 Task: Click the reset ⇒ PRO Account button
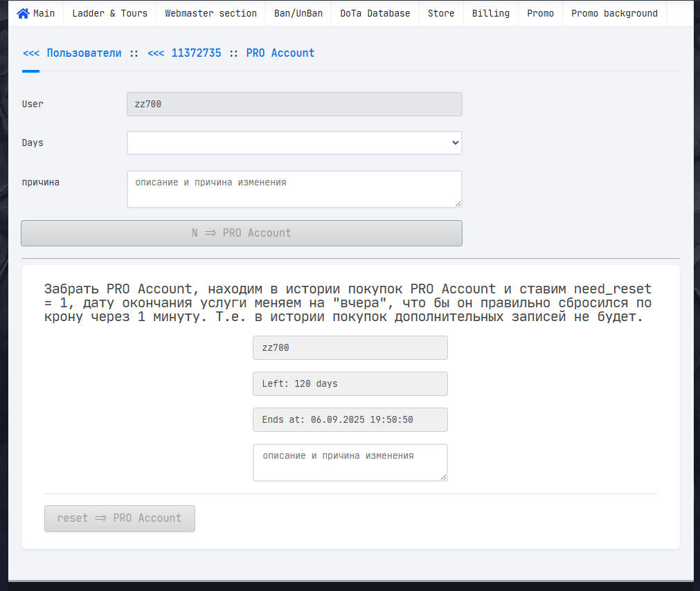[120, 518]
